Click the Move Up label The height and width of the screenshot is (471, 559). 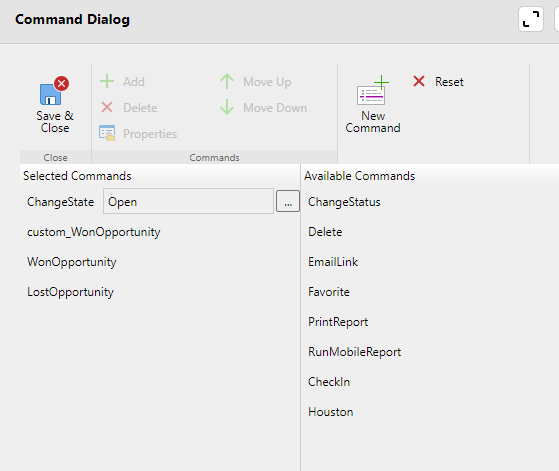coord(267,82)
